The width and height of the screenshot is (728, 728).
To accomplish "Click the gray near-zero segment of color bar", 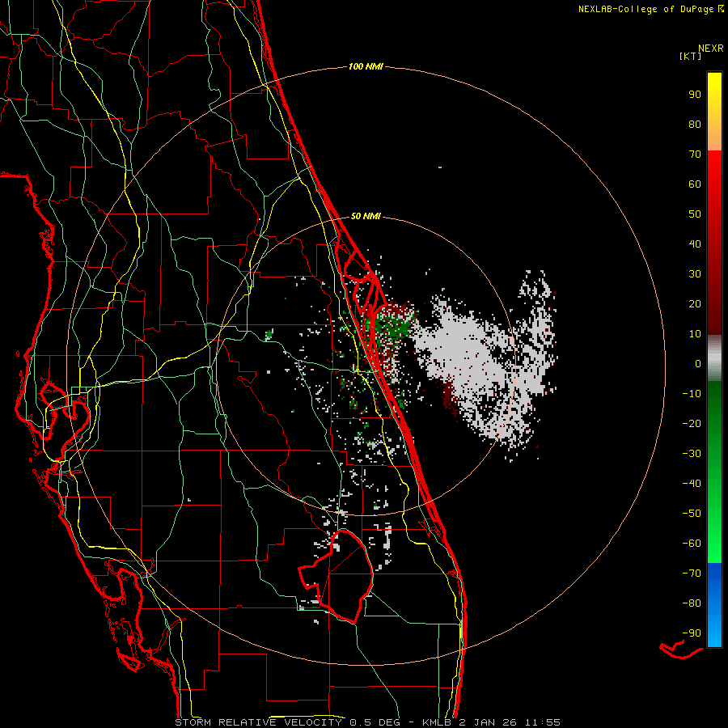I will pos(714,358).
